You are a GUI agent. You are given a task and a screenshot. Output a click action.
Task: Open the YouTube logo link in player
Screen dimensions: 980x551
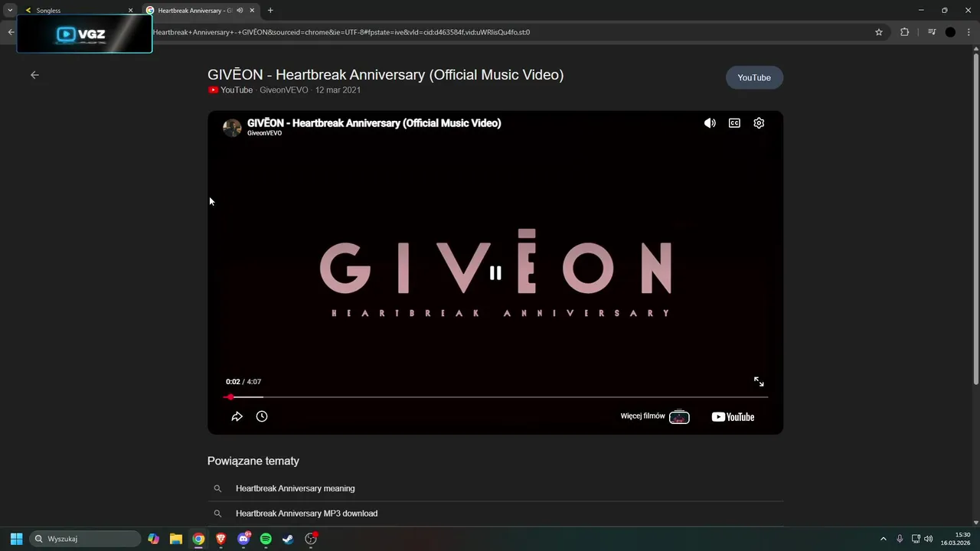tap(733, 417)
